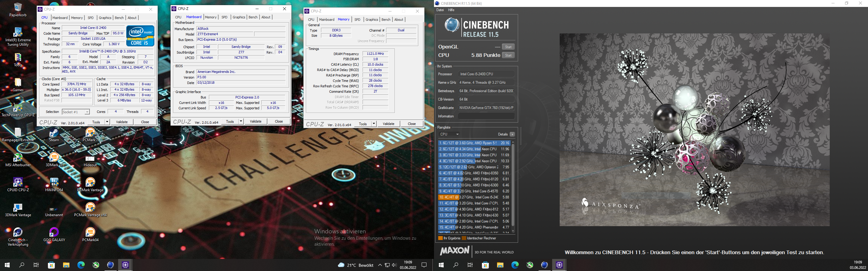
Task: Click the down arrow of Cinebench ranking scrollbar
Action: pyautogui.click(x=513, y=231)
